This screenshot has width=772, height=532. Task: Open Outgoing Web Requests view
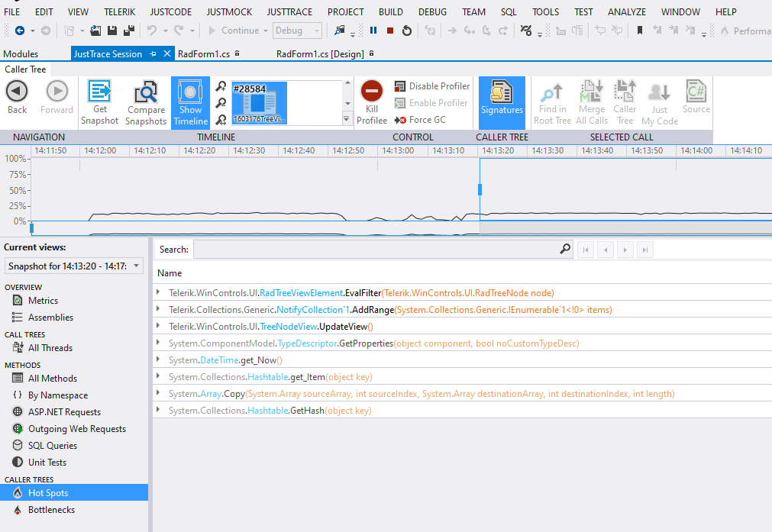(x=77, y=428)
